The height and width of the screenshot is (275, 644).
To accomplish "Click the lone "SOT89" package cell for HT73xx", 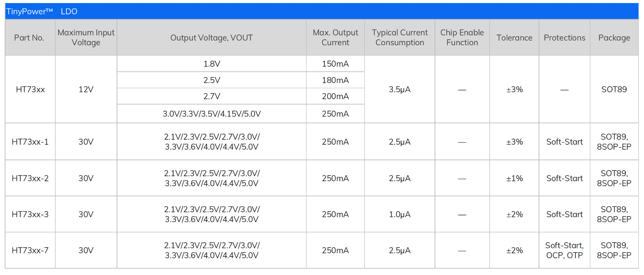I will [614, 89].
